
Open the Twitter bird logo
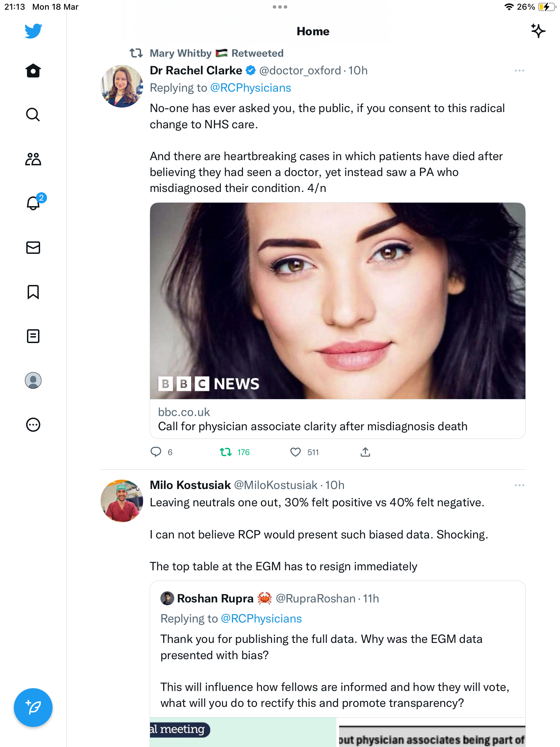pyautogui.click(x=33, y=31)
